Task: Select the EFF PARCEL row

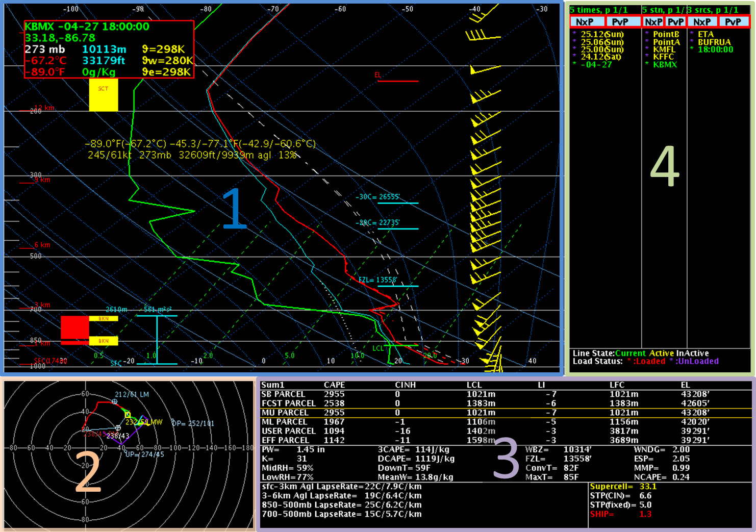Action: [506, 440]
